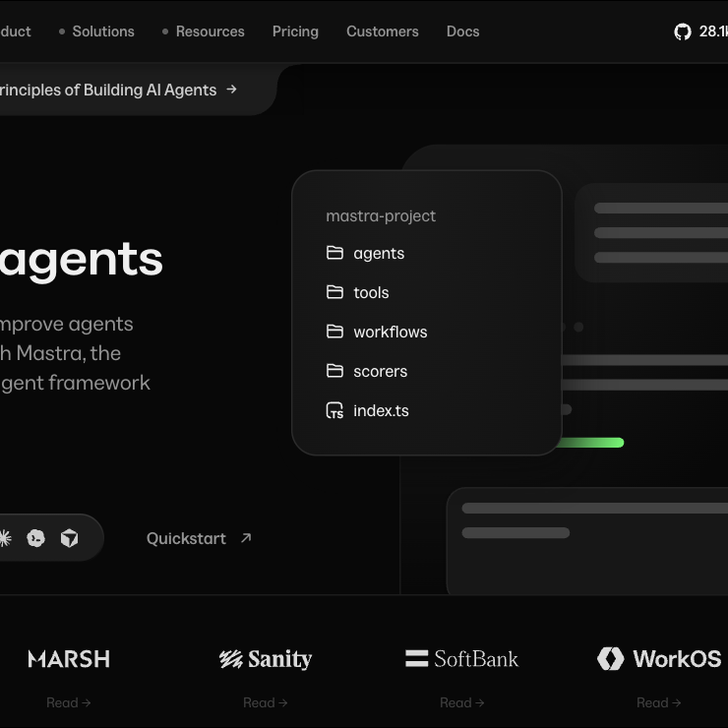Open the Docs link

pyautogui.click(x=463, y=31)
